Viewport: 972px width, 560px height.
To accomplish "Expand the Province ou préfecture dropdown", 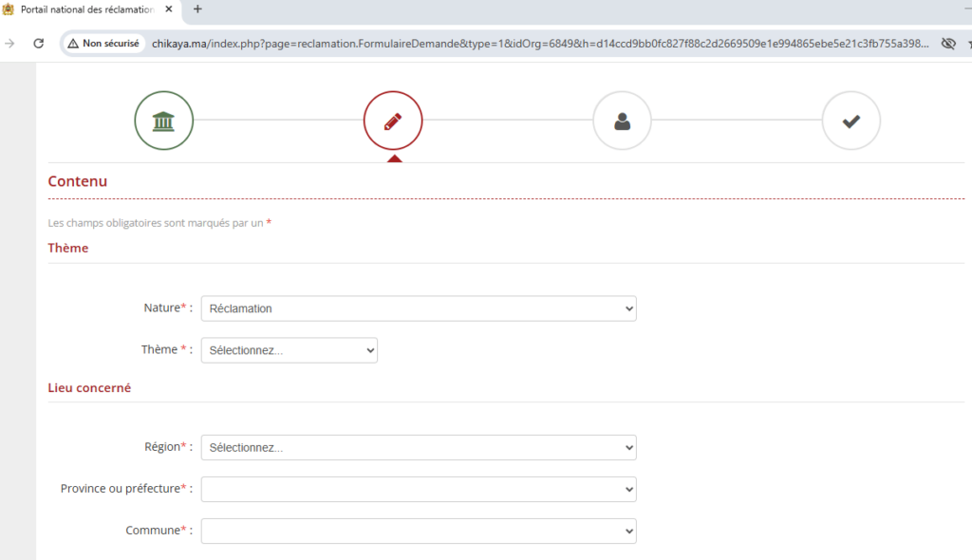I will [418, 489].
